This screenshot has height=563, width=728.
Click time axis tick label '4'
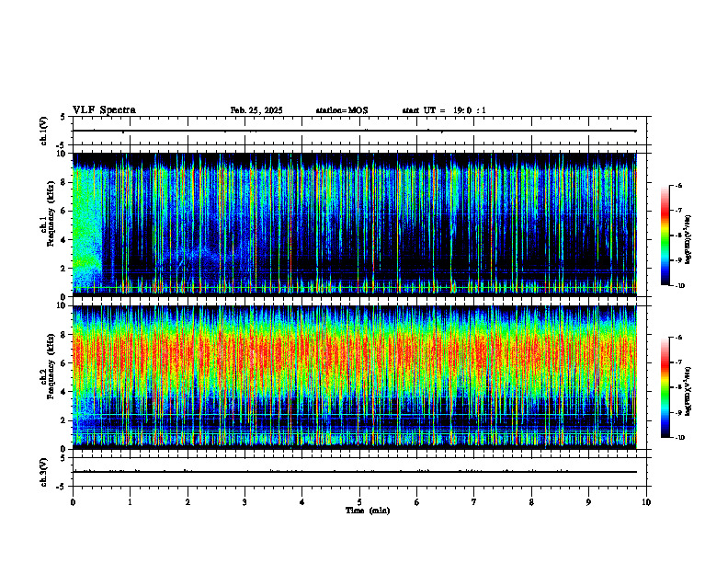click(302, 502)
